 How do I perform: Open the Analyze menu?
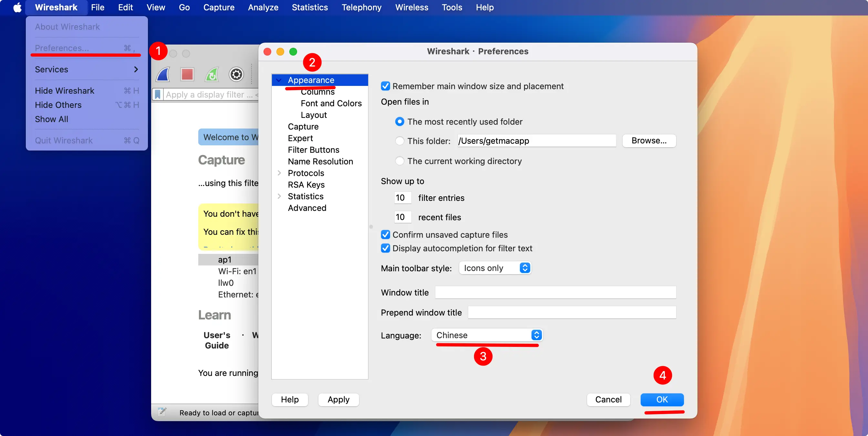click(x=263, y=7)
